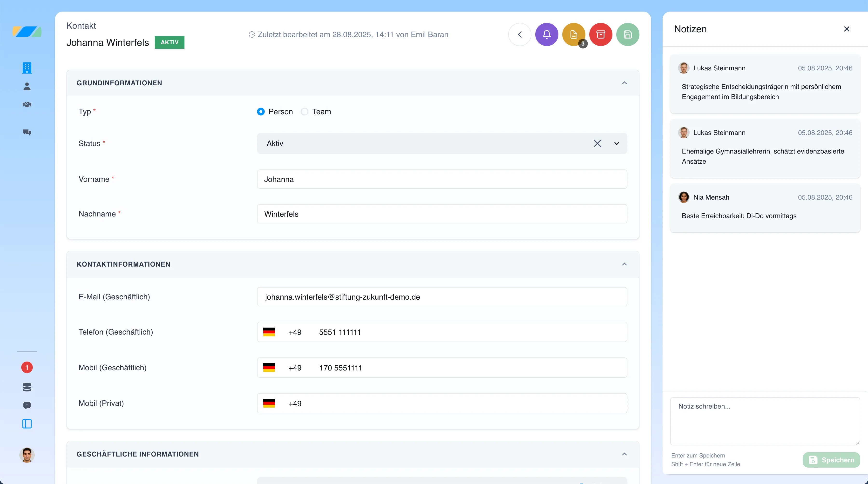
Task: Open the feedback exclamation bubble icon
Action: pos(27,405)
